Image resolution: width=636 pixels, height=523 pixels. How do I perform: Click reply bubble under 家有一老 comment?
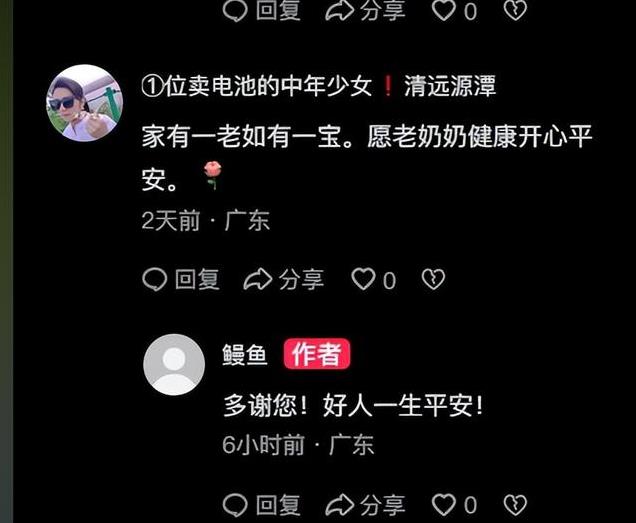click(154, 280)
